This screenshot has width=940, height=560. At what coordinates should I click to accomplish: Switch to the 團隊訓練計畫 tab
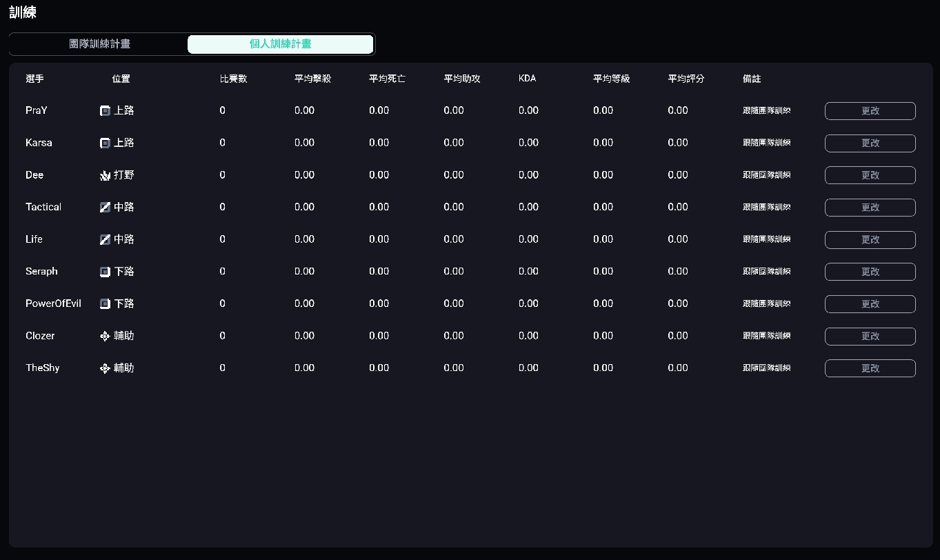click(x=100, y=44)
